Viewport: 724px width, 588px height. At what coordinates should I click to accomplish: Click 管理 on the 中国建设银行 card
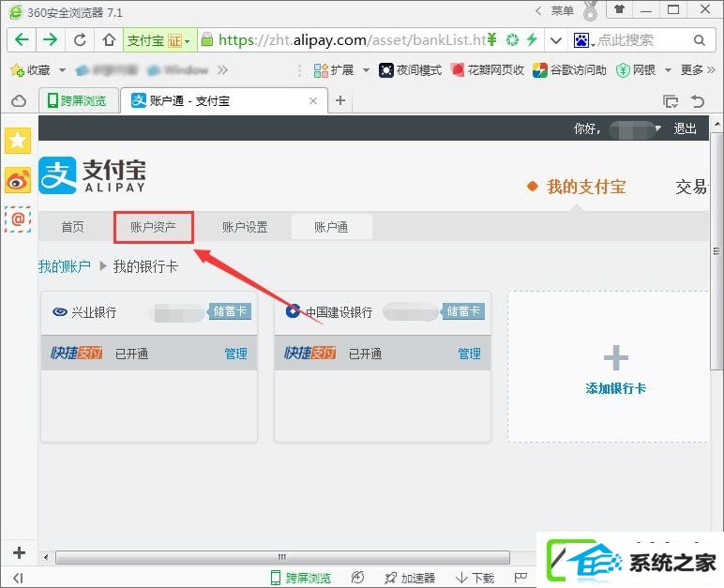pyautogui.click(x=469, y=354)
